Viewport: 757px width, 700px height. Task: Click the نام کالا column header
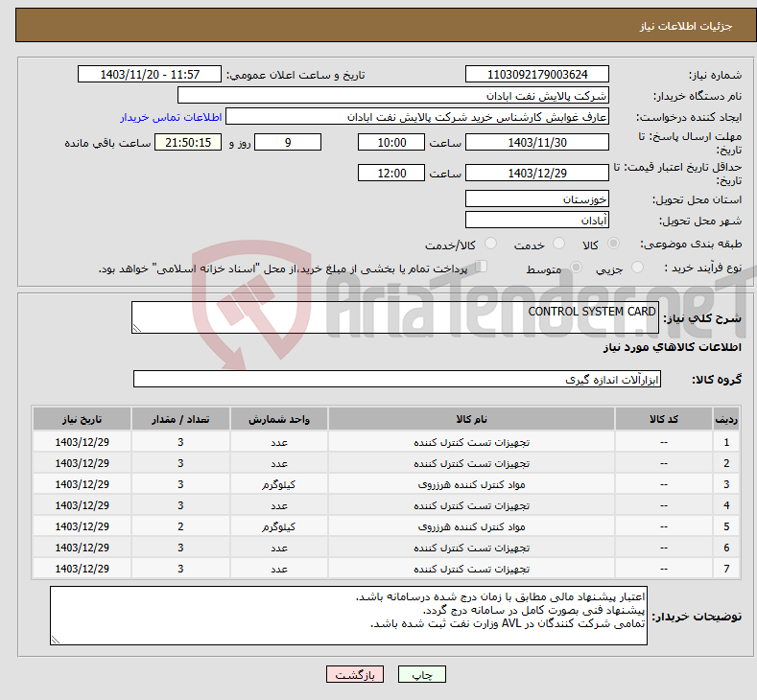point(471,419)
